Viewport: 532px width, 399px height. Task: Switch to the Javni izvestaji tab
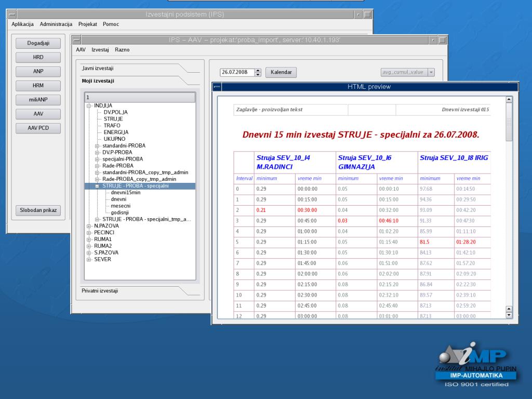[98, 68]
